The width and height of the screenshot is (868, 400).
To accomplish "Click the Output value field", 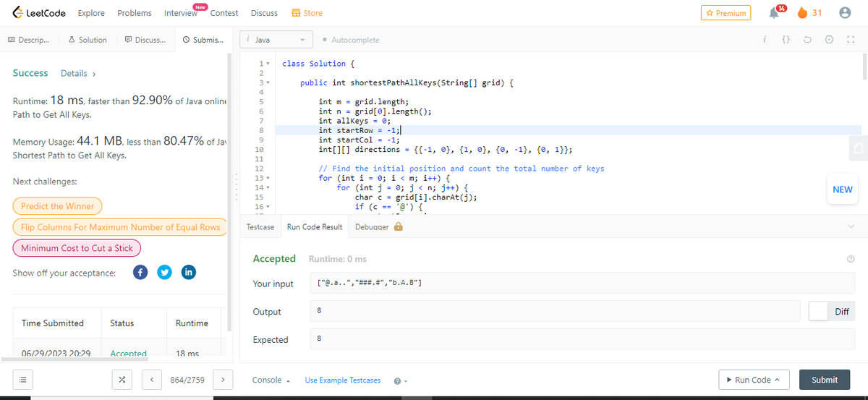I will 556,311.
